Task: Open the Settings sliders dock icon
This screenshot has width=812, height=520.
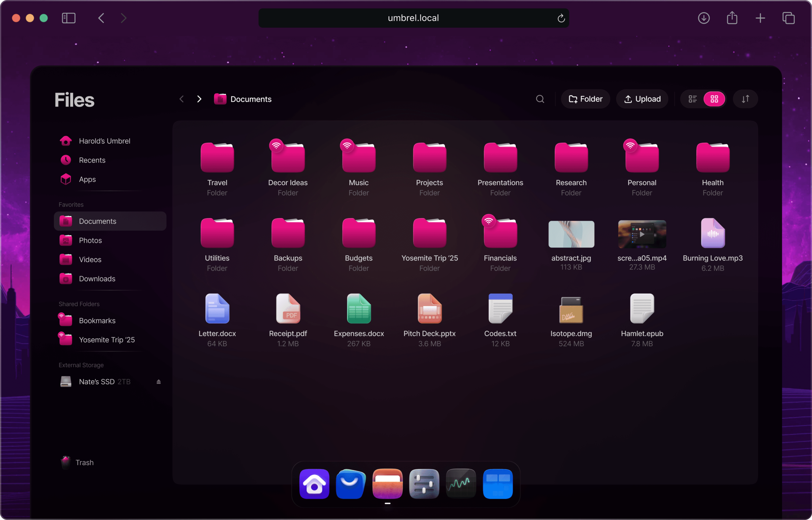Action: [424, 484]
